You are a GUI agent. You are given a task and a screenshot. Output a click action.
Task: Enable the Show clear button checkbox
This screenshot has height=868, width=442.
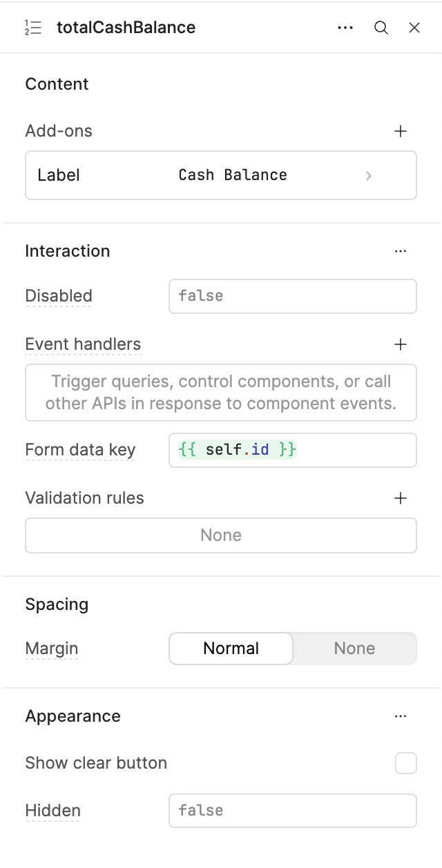click(x=406, y=763)
